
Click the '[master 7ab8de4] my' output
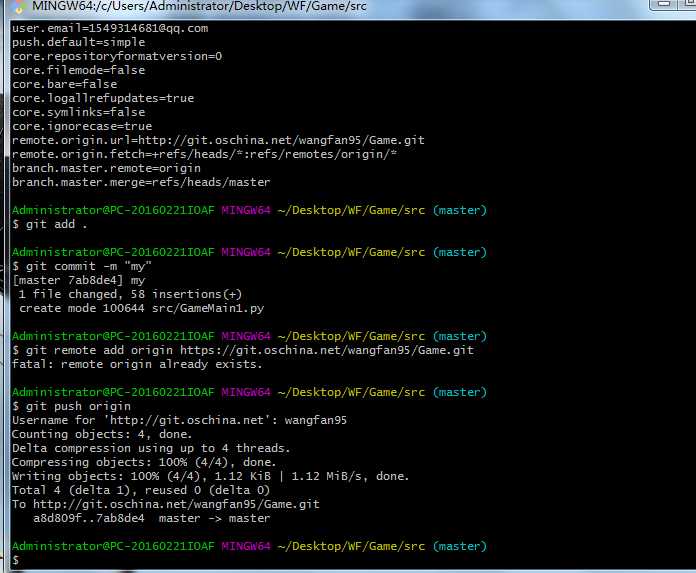coord(79,281)
